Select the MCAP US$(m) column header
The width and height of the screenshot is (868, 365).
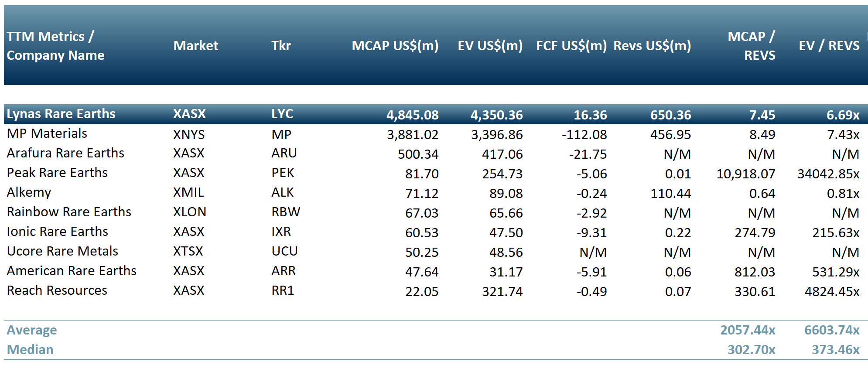coord(395,46)
